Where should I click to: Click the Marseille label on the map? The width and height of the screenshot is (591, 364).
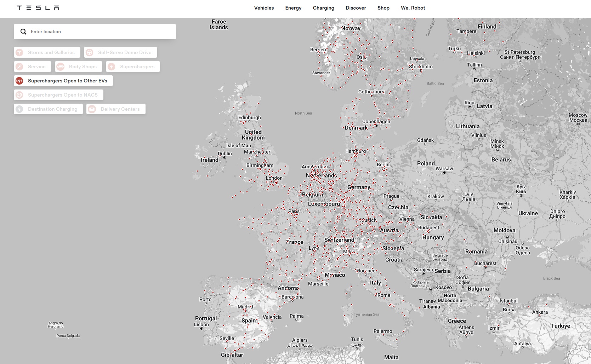(318, 284)
